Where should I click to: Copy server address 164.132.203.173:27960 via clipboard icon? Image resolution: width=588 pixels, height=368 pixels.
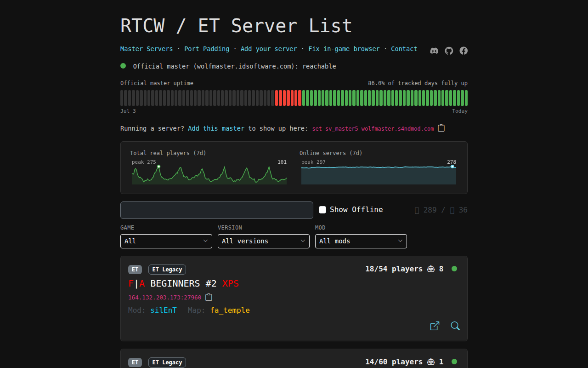click(209, 297)
